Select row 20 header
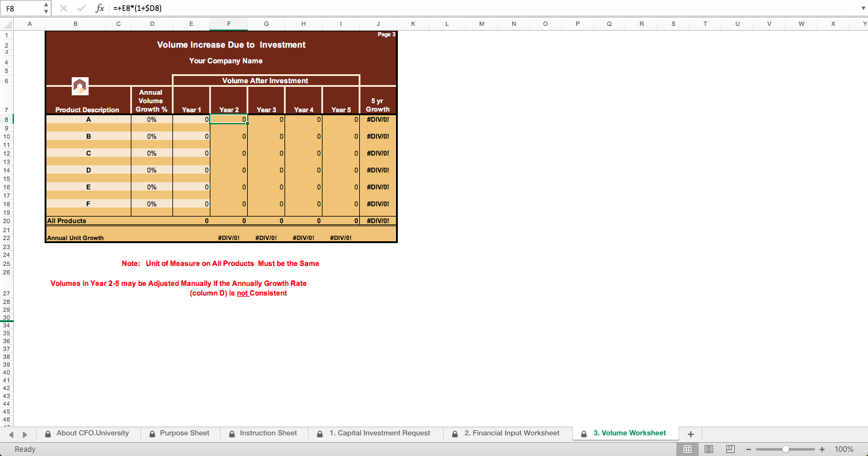 pyautogui.click(x=7, y=221)
